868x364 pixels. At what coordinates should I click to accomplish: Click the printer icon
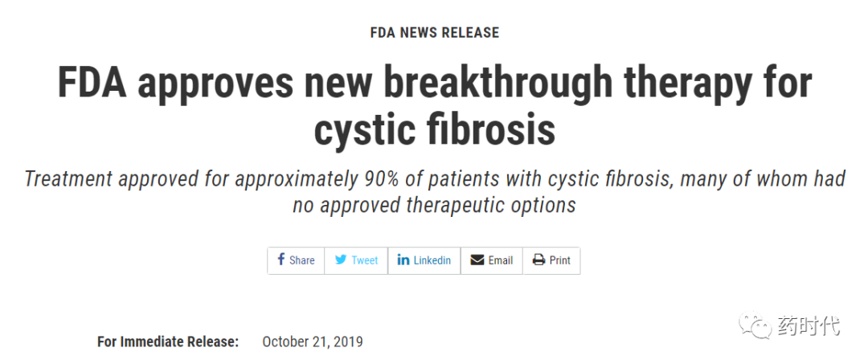point(538,260)
